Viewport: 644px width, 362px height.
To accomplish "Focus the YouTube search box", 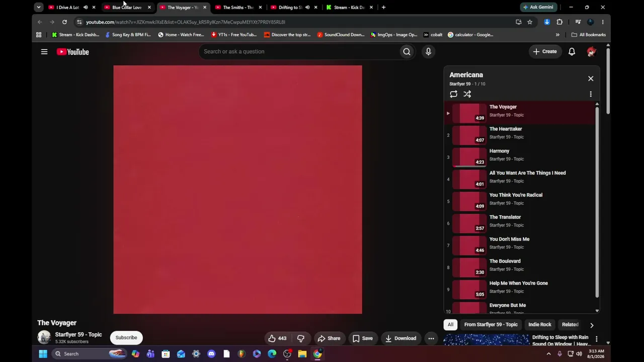I will (x=299, y=51).
